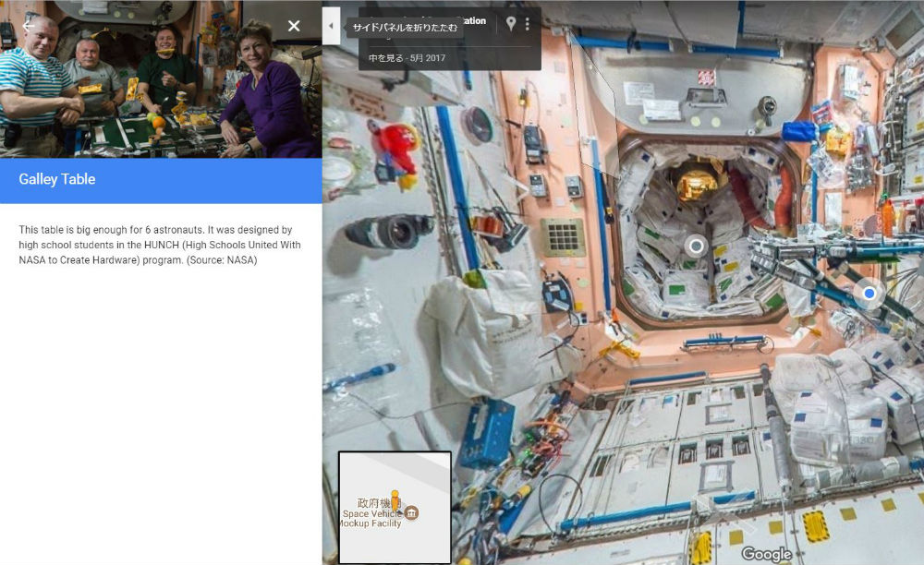Collapse the side panel with the arrow tab
The image size is (924, 565).
(331, 26)
